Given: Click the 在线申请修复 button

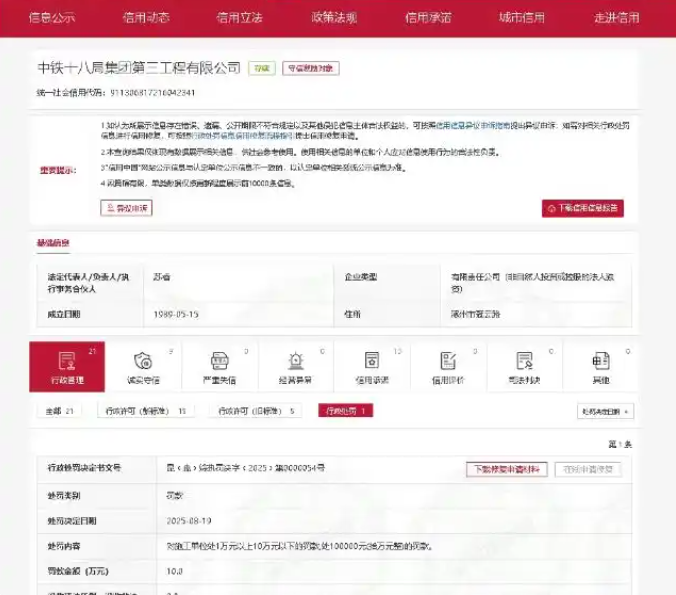Looking at the screenshot, I should (x=588, y=469).
